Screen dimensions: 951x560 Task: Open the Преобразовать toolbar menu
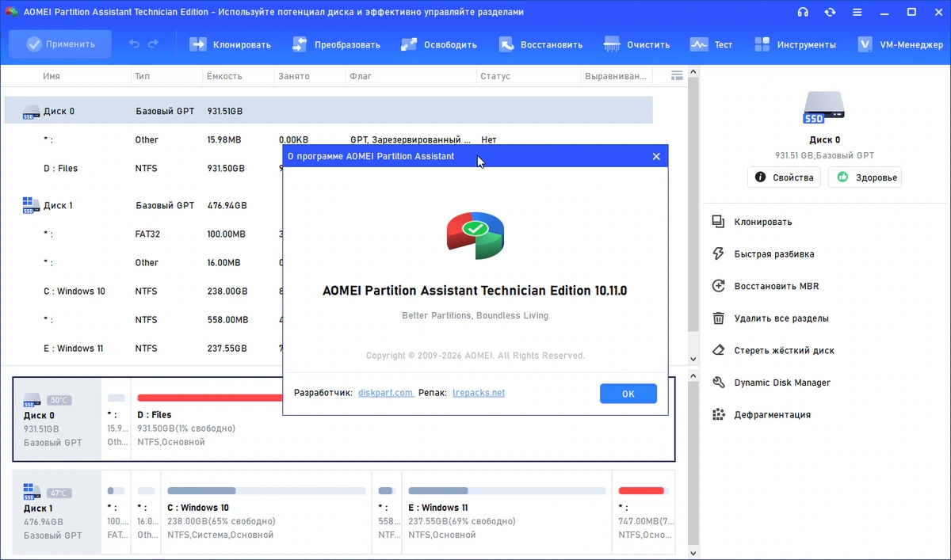pyautogui.click(x=335, y=44)
